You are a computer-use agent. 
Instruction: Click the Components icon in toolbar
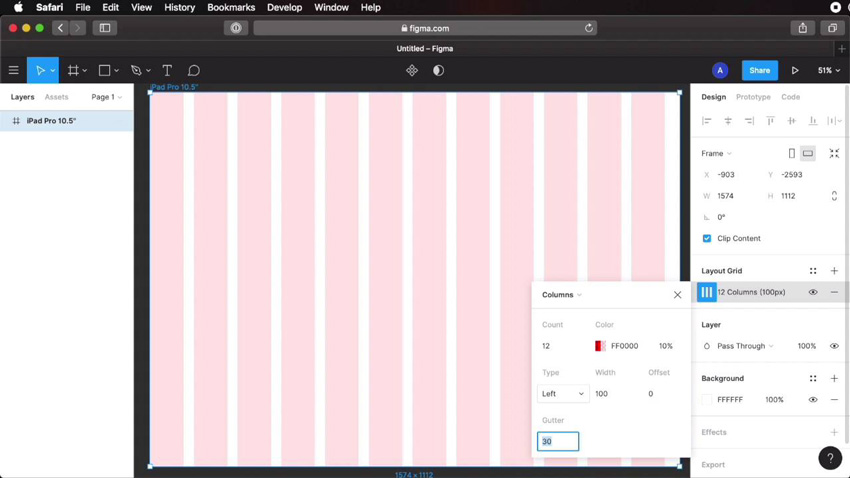412,71
